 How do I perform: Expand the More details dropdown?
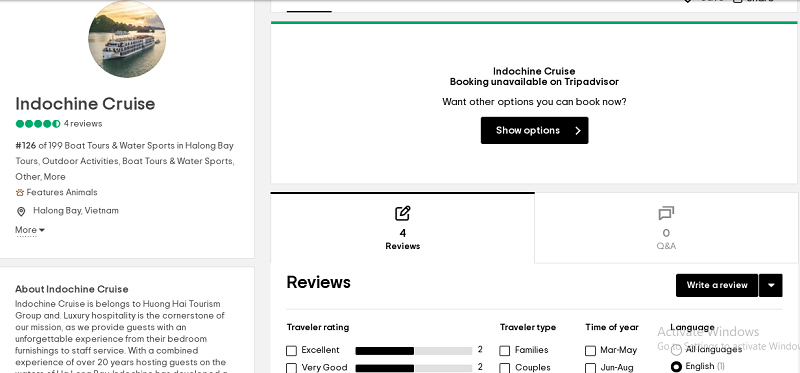[30, 230]
